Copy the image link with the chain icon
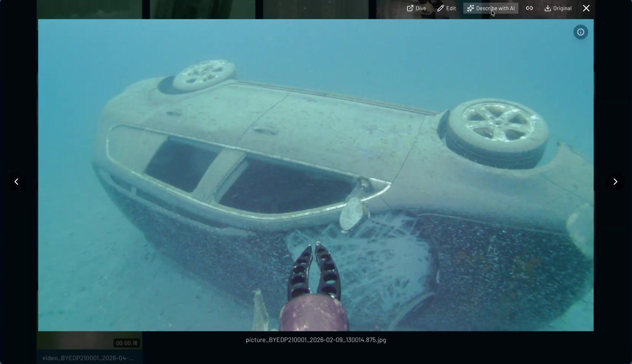The width and height of the screenshot is (632, 364). click(530, 8)
